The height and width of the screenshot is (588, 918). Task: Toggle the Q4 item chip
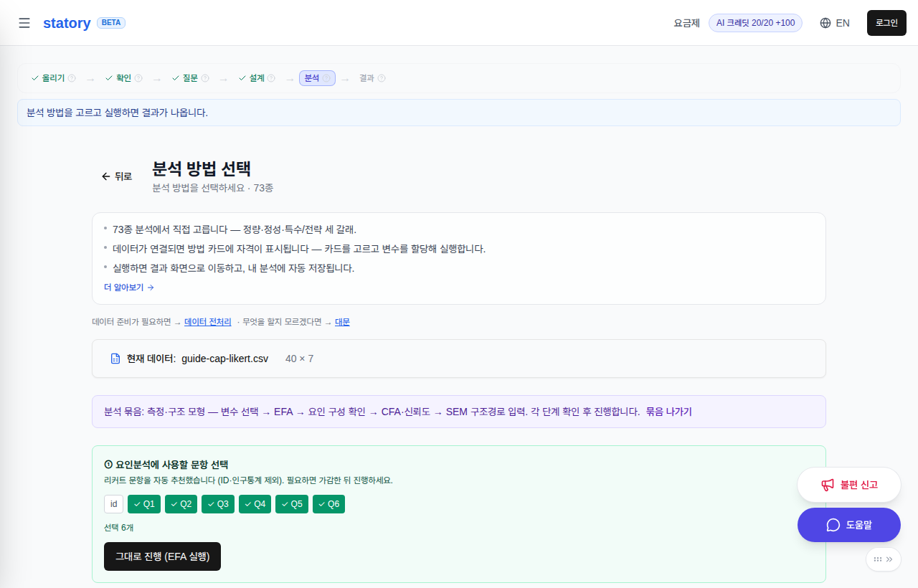(x=255, y=504)
